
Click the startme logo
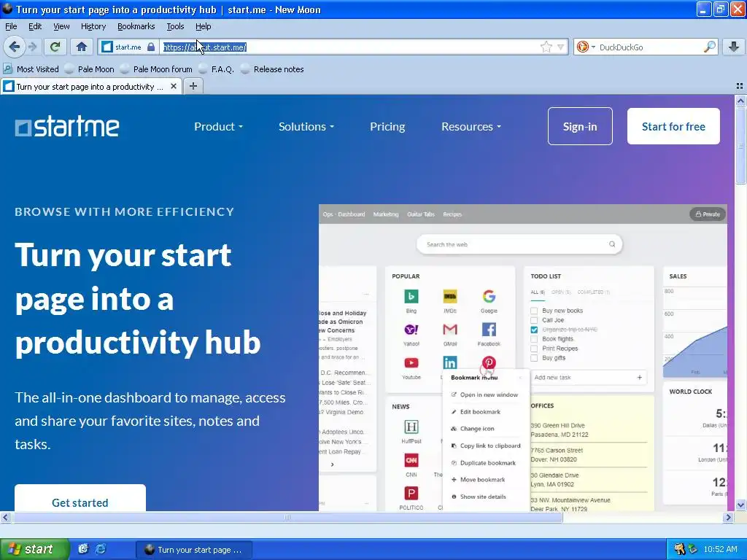[67, 127]
